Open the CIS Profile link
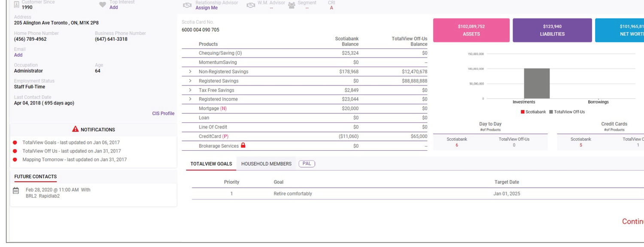 [x=163, y=113]
